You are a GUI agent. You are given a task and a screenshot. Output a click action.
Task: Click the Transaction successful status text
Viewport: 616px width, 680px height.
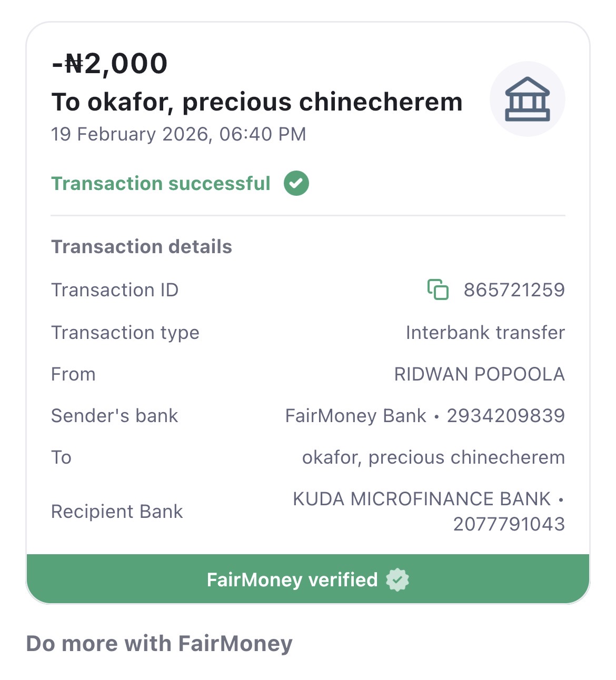(x=161, y=183)
